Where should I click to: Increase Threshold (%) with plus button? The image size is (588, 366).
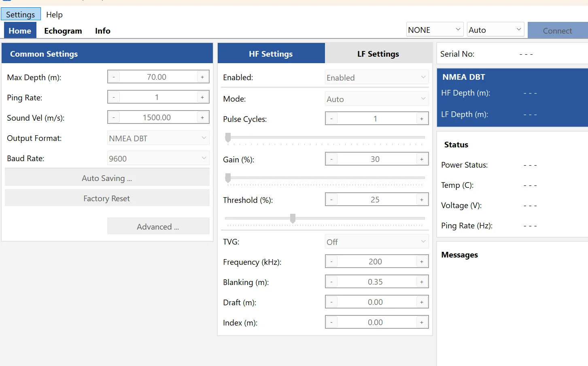pyautogui.click(x=422, y=200)
